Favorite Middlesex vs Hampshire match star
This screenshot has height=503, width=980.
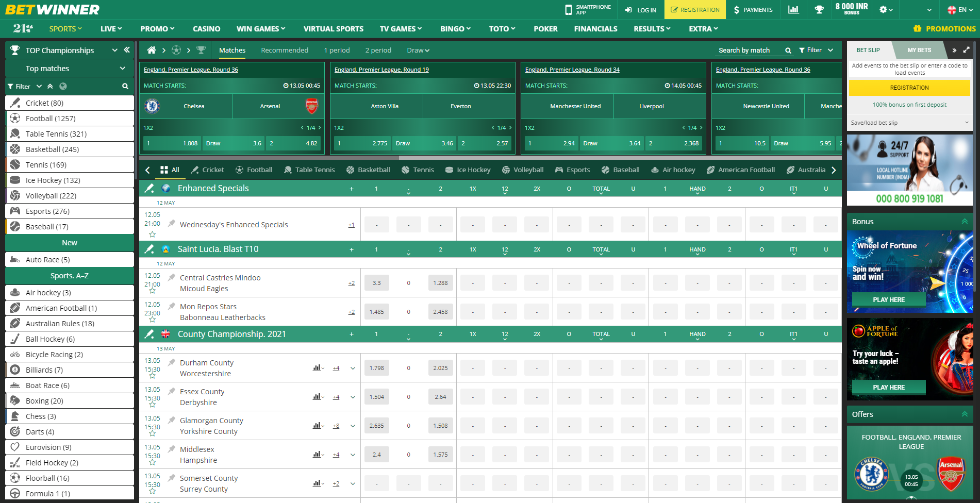tap(152, 462)
